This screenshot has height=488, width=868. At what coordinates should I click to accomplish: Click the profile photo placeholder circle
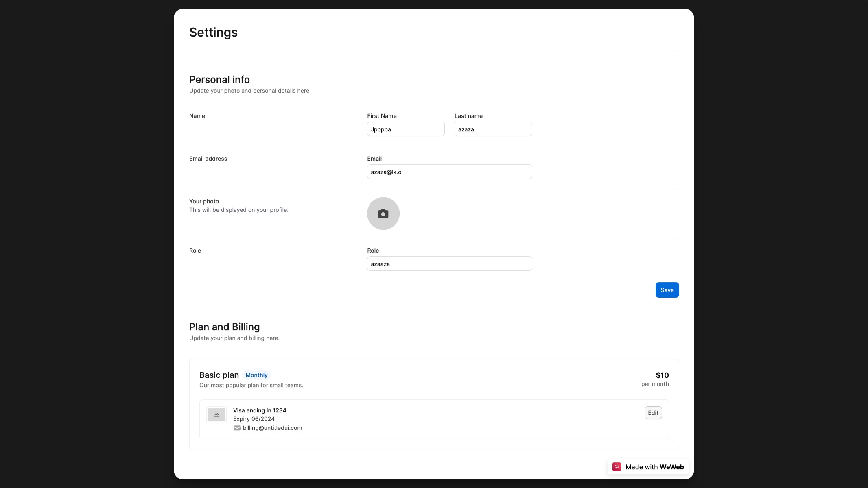click(x=383, y=213)
